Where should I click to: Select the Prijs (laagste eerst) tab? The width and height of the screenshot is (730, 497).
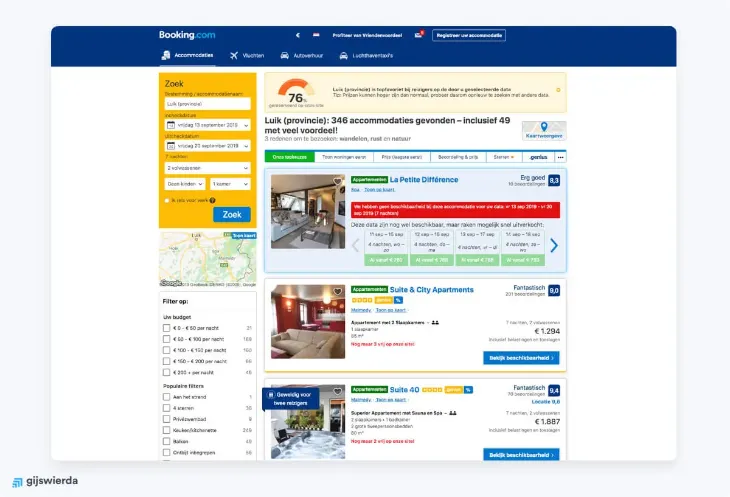(402, 157)
